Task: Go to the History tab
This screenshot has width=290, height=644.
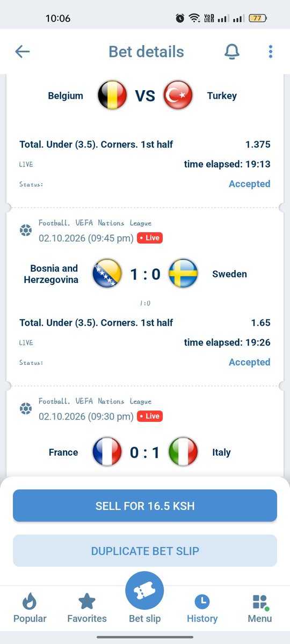Action: [x=202, y=609]
